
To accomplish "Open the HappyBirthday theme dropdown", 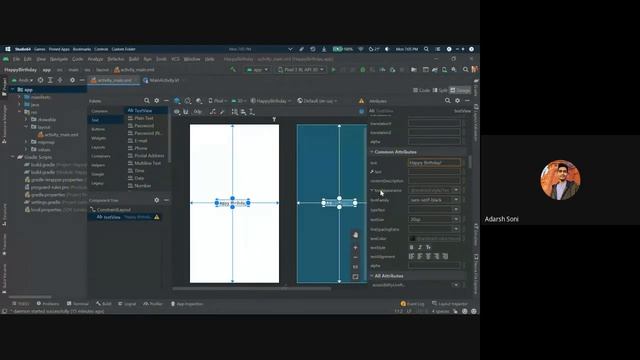I will (271, 101).
